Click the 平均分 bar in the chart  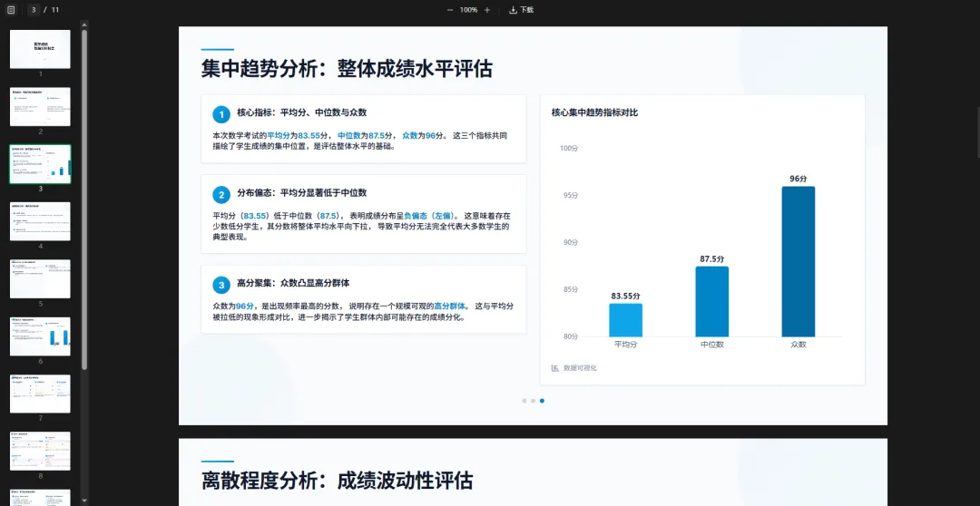click(625, 320)
